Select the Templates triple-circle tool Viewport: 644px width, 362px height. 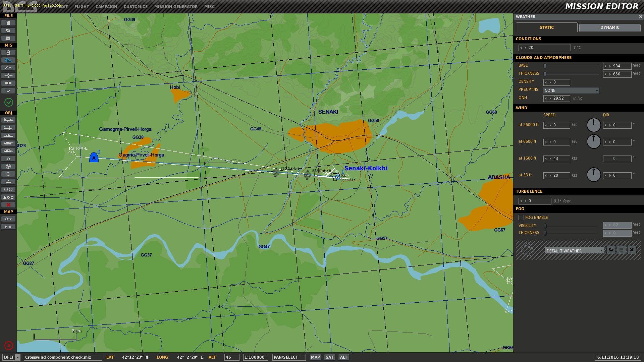pos(8,189)
